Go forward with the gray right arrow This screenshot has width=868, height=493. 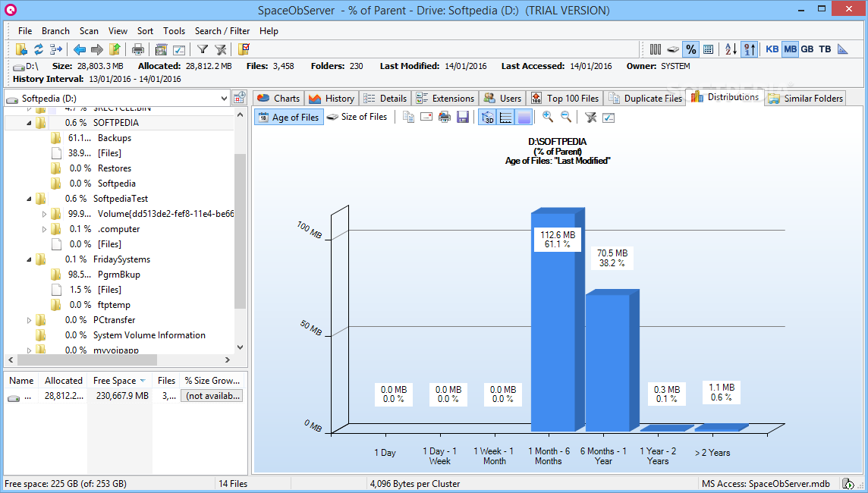pos(97,49)
